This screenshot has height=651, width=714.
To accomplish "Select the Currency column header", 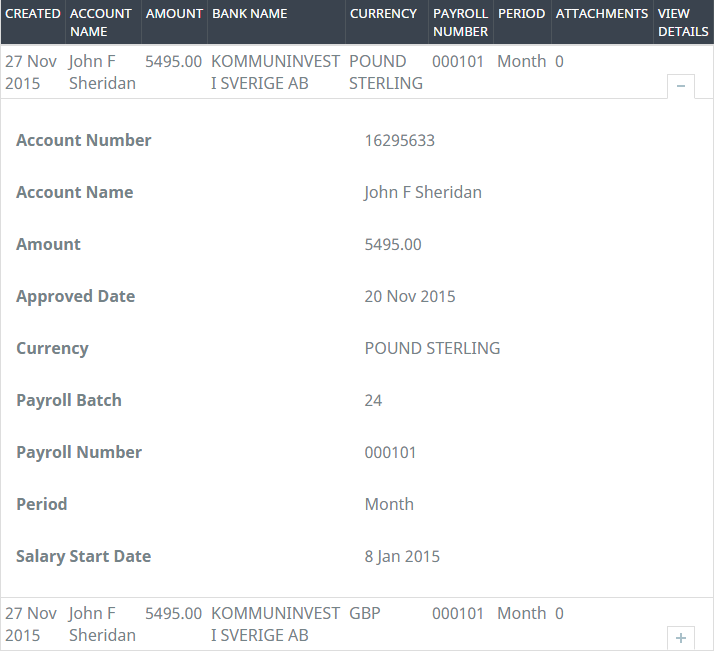I will (383, 14).
